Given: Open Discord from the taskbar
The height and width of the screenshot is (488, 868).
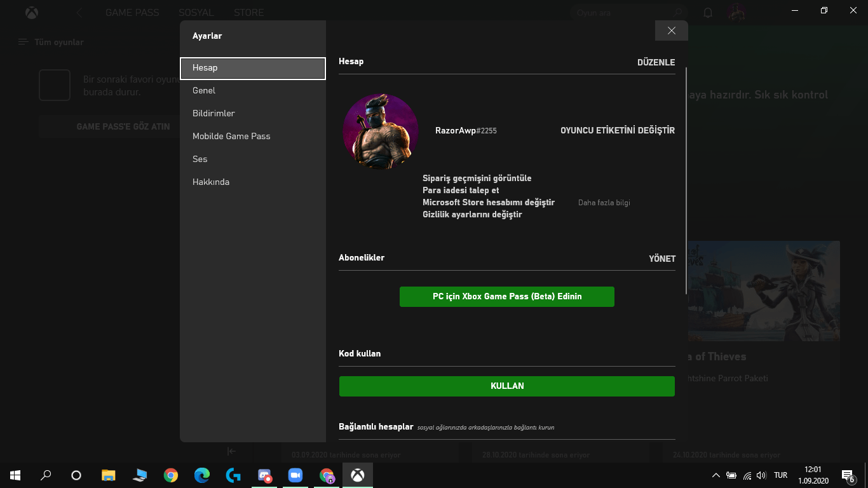Looking at the screenshot, I should coord(264,475).
